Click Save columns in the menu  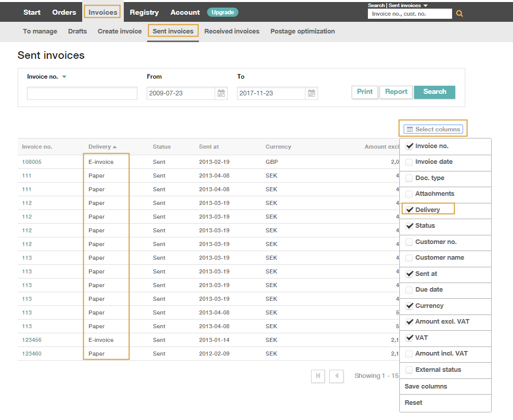point(426,387)
